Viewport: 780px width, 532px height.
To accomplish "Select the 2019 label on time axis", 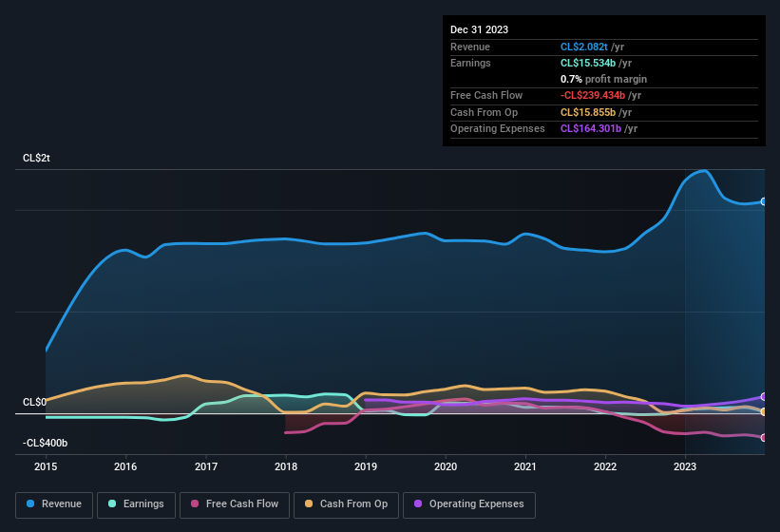I will click(366, 466).
